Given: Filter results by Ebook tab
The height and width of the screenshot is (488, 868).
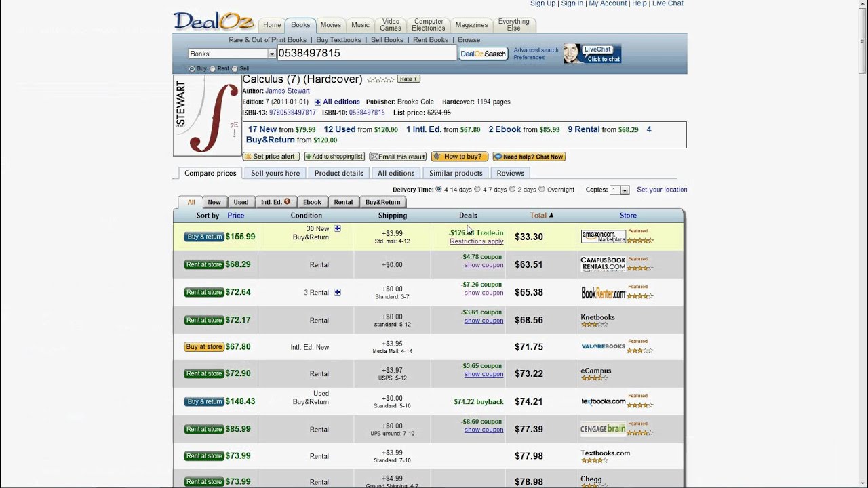Looking at the screenshot, I should (x=312, y=202).
